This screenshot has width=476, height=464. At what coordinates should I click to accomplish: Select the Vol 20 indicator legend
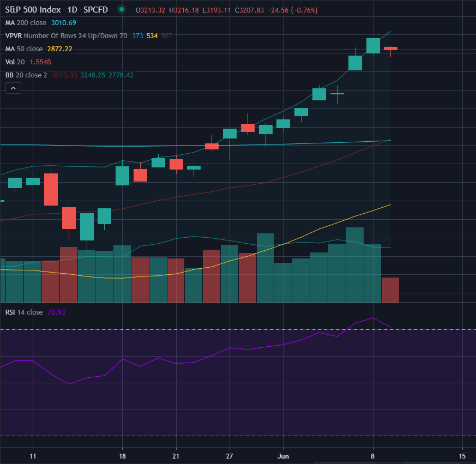15,62
